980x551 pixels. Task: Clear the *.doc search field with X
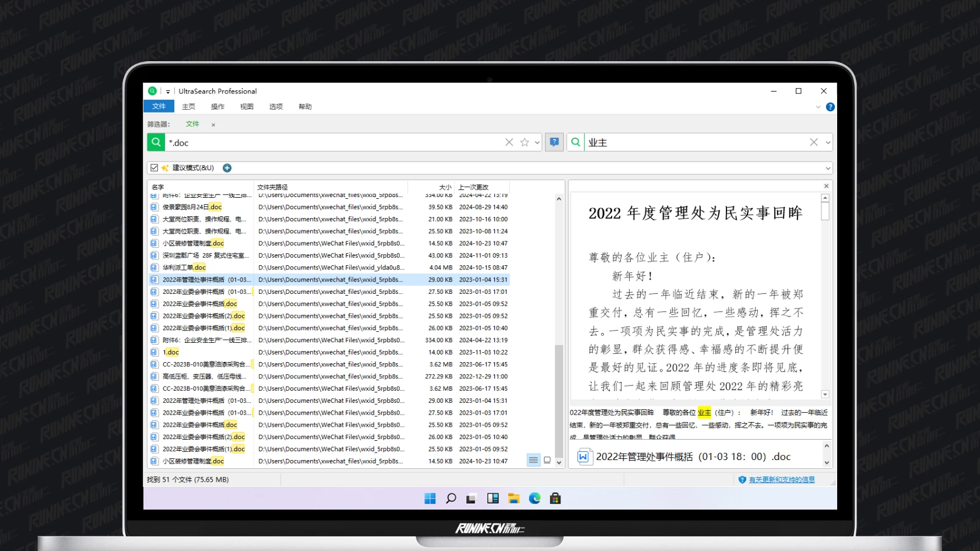(x=509, y=142)
